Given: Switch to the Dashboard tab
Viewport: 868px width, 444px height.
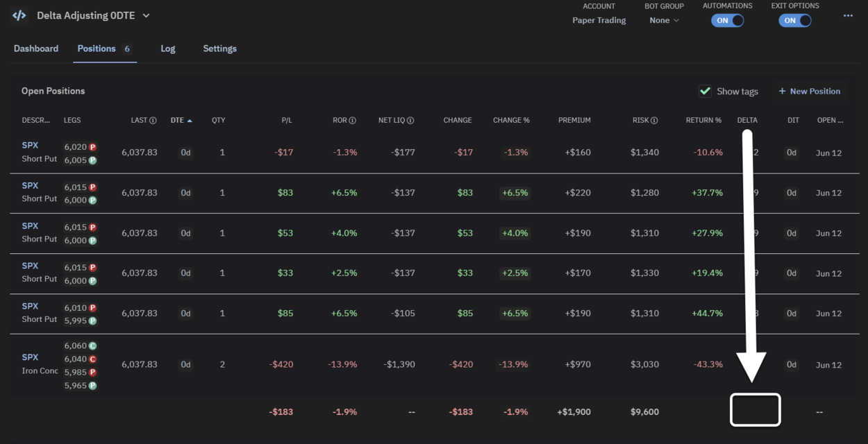Looking at the screenshot, I should [36, 49].
